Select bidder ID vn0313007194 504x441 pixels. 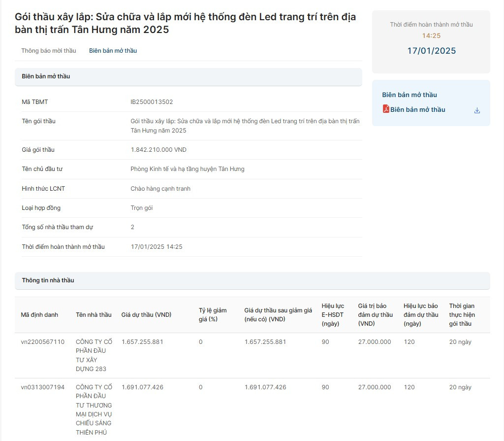click(42, 387)
